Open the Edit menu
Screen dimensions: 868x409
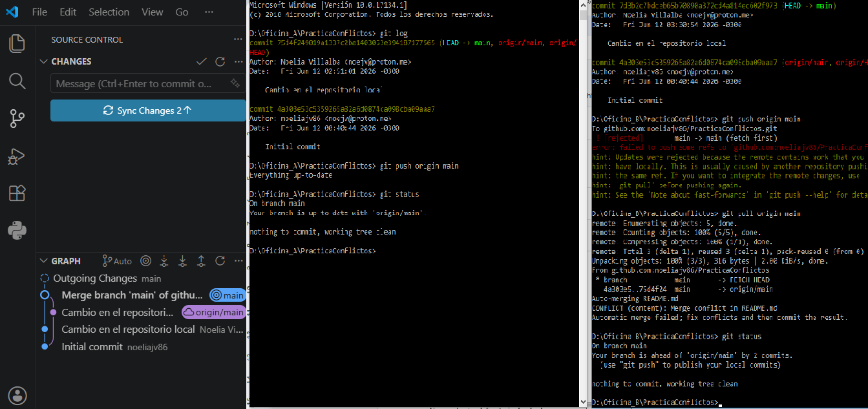pos(68,12)
